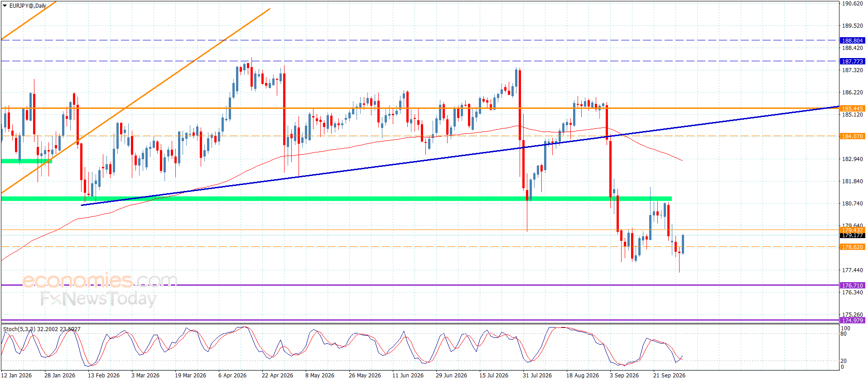Viewport: 868px width, 381px height.
Task: Select the 179.437 orange price label
Action: pos(852,230)
